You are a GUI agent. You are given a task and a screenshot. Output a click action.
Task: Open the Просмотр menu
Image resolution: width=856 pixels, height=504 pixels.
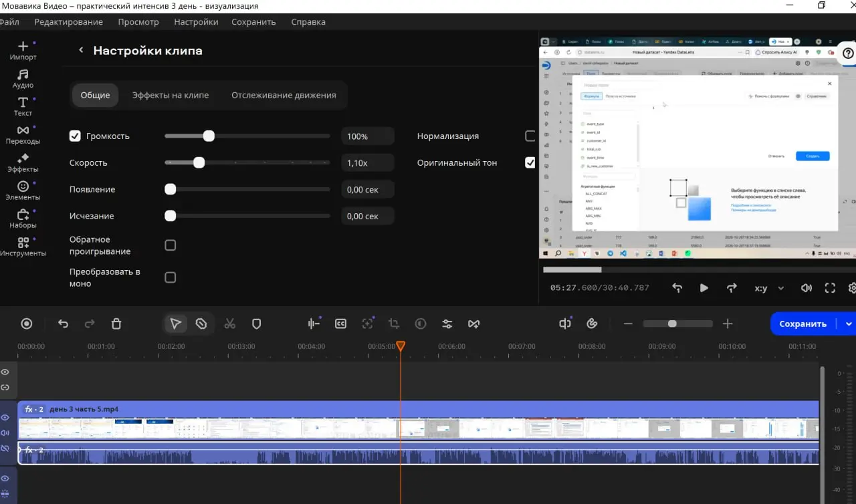138,22
